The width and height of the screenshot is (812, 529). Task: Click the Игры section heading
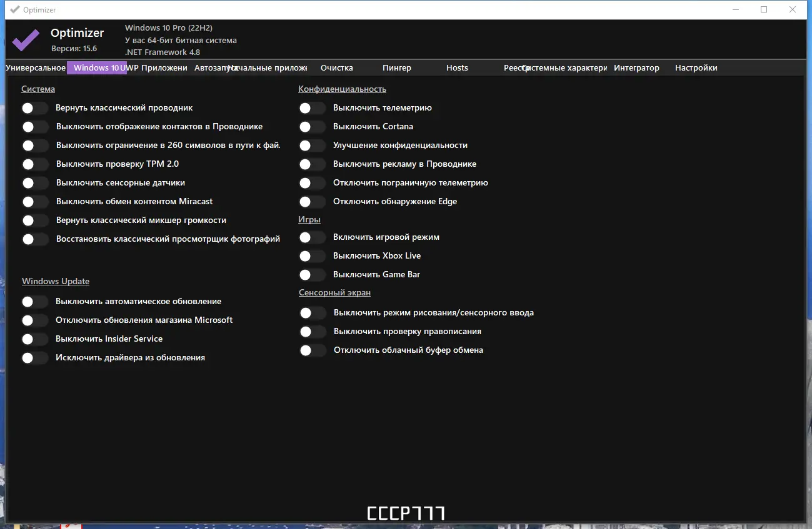tap(309, 219)
